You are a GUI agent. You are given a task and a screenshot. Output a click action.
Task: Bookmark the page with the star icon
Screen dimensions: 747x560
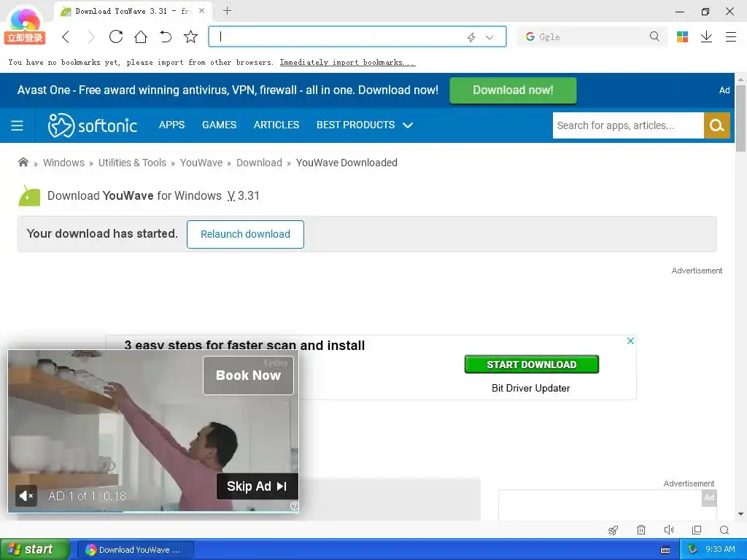point(190,36)
